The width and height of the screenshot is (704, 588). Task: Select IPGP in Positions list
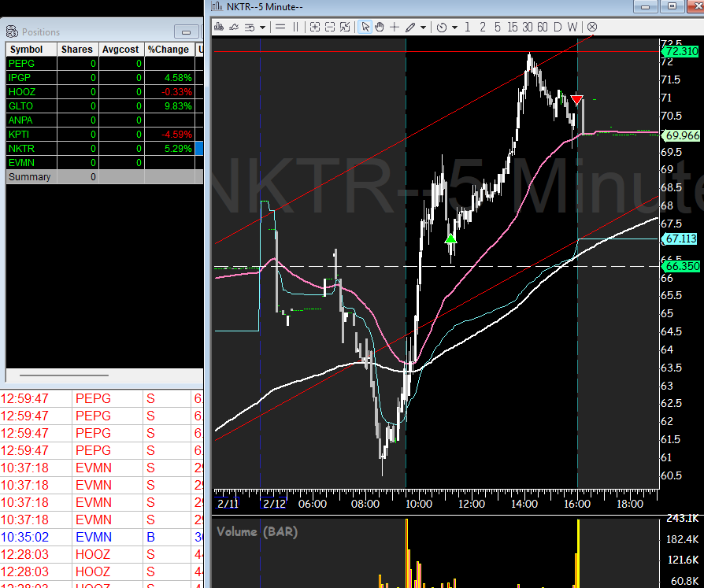pyautogui.click(x=20, y=78)
